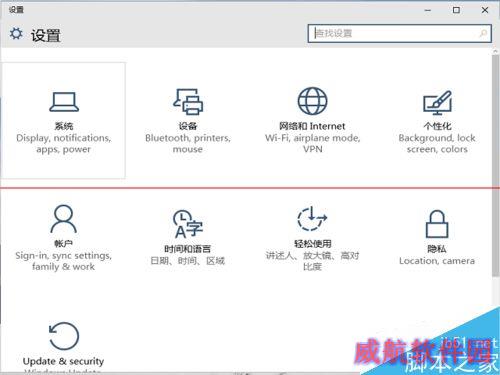Open the 设备 printer icon

(188, 101)
